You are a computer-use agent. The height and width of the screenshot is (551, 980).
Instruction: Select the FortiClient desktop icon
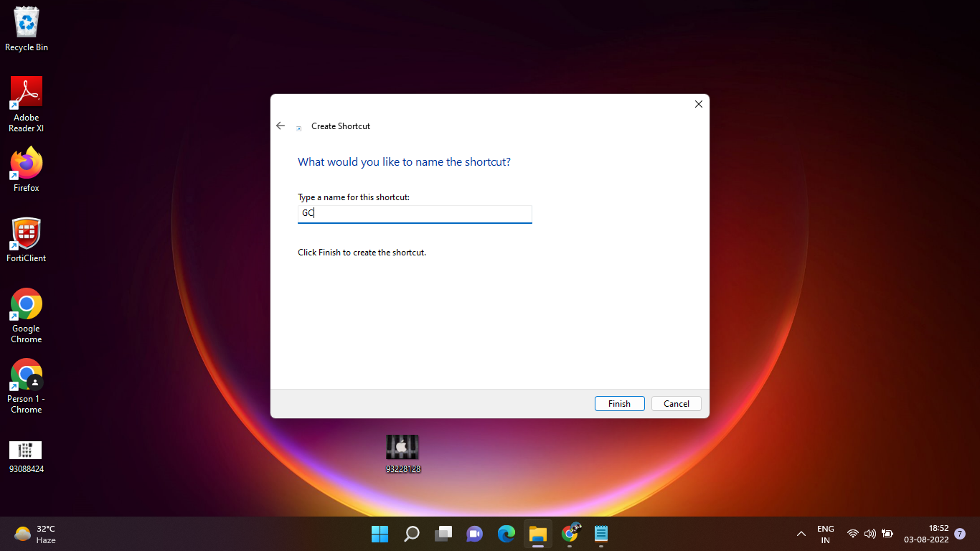click(x=27, y=240)
